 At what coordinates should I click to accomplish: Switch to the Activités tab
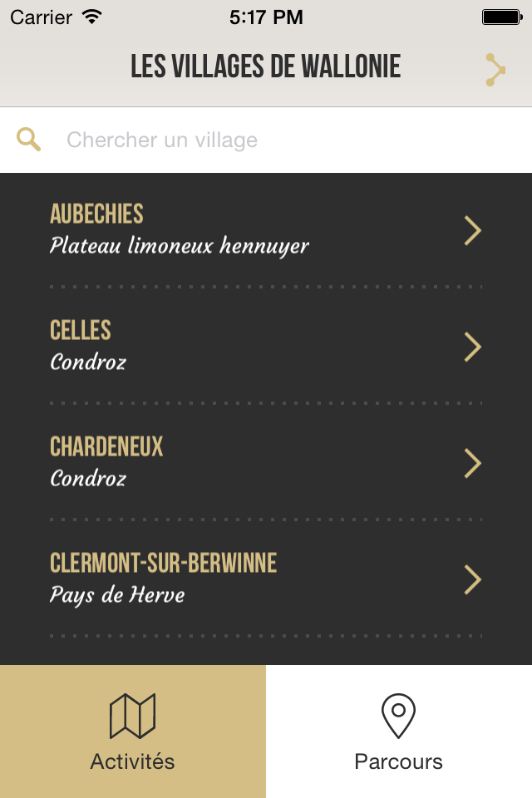pyautogui.click(x=133, y=731)
